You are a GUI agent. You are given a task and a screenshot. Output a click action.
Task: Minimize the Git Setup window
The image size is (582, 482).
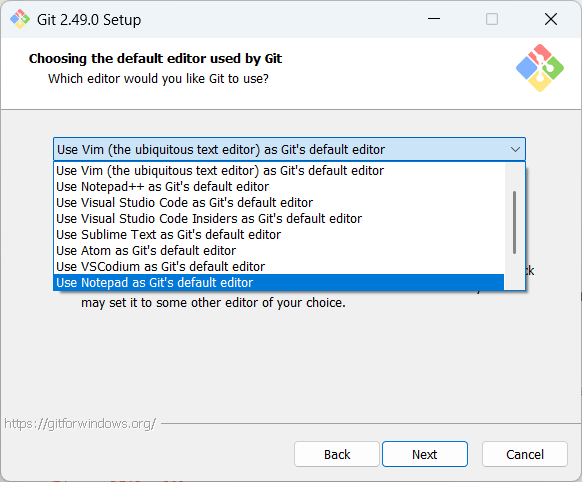coord(434,19)
